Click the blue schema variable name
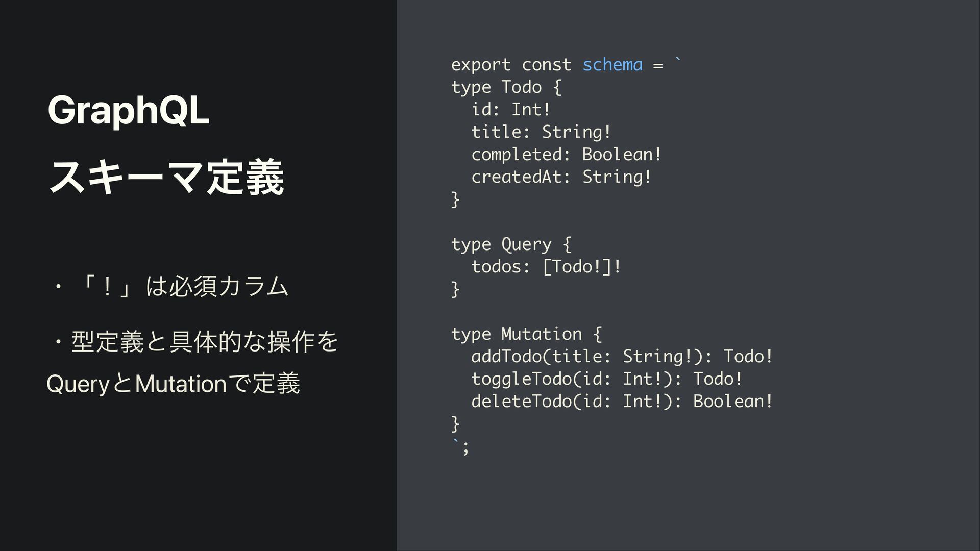Viewport: 980px width, 551px height. pos(612,65)
